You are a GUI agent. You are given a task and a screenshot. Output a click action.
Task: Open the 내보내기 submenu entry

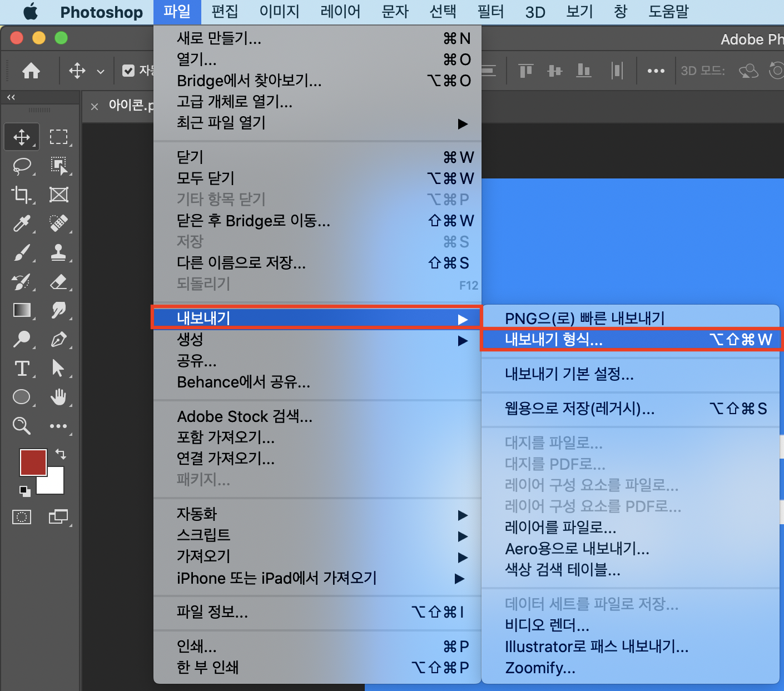tap(317, 319)
